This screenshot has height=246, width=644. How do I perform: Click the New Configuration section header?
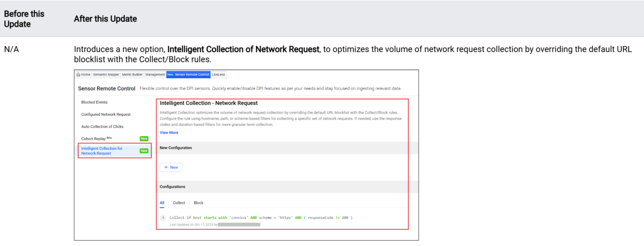(x=176, y=148)
